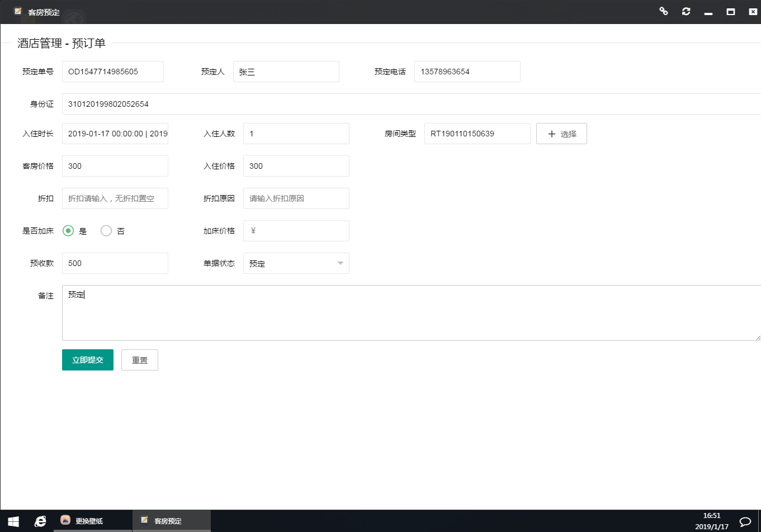Expand the 单据状态 dropdown
The image size is (761, 532).
pos(296,263)
